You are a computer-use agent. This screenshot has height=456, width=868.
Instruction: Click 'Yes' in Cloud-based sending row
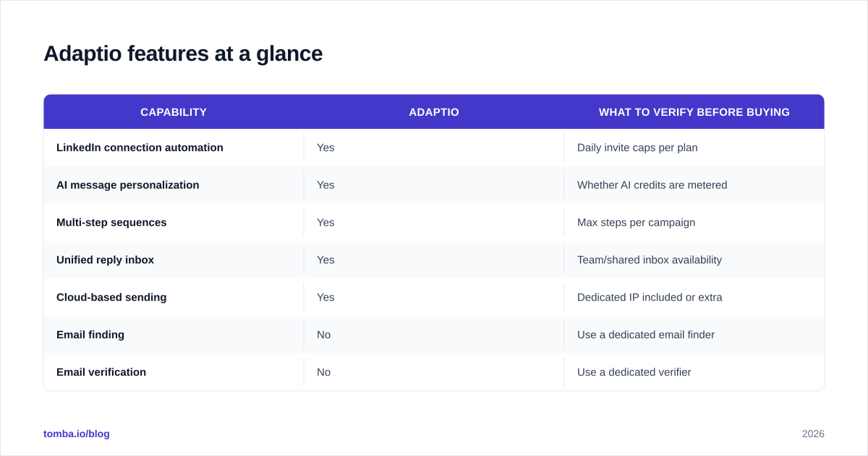[325, 297]
